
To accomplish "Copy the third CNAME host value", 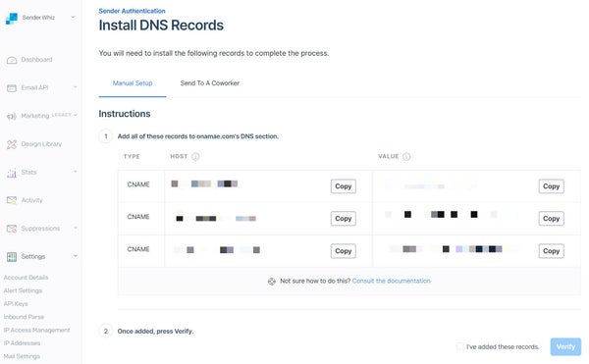I will 344,251.
